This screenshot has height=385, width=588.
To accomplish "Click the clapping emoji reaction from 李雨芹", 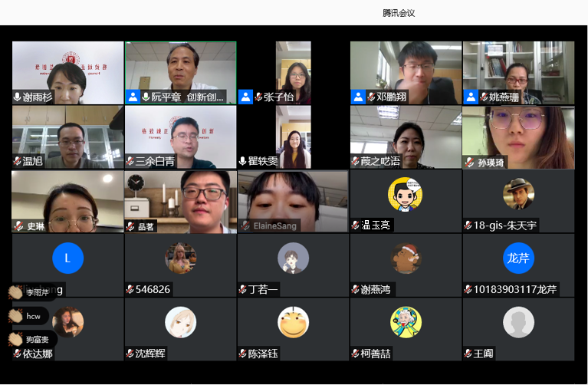I will pos(16,292).
